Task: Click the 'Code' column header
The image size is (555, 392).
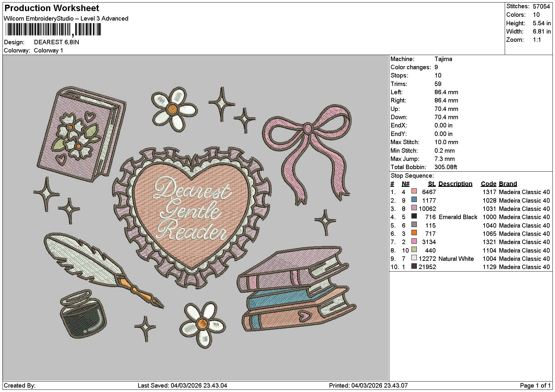Action: click(489, 184)
